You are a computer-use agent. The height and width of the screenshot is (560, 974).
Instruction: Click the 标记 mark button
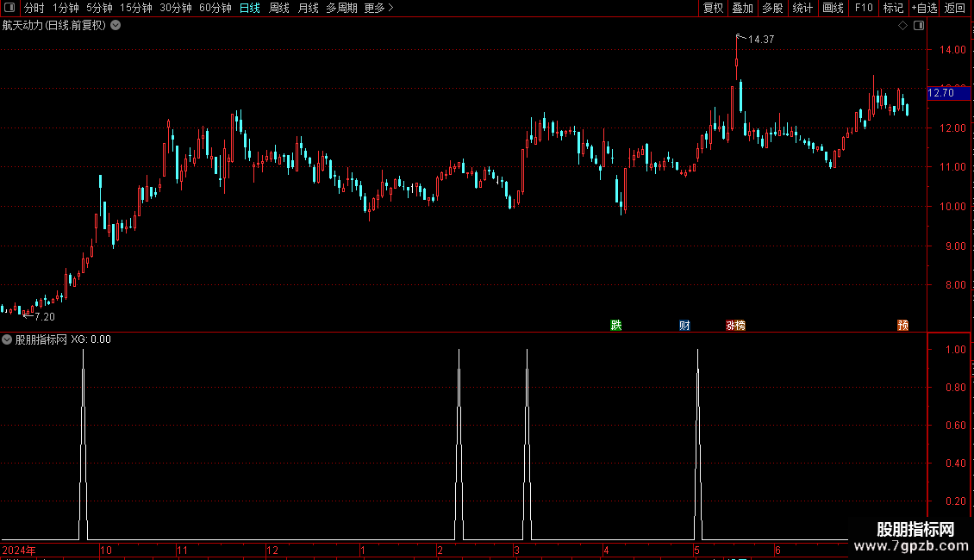(x=893, y=8)
